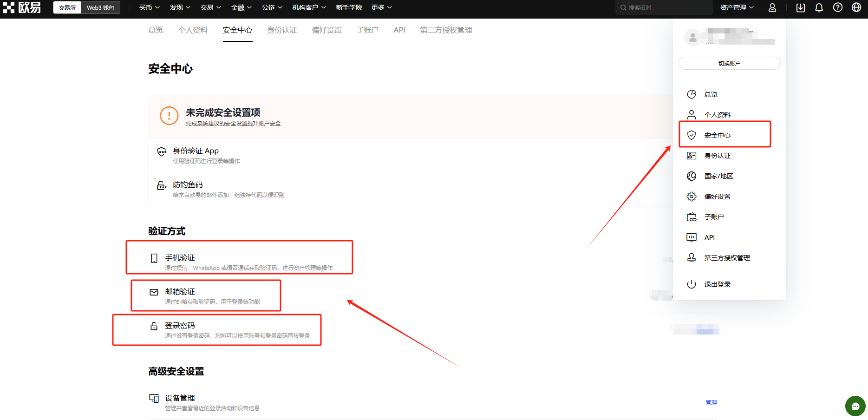Viewport: 868px width, 420px height.
Task: Expand the 资产管理 dropdown menu
Action: (x=737, y=7)
